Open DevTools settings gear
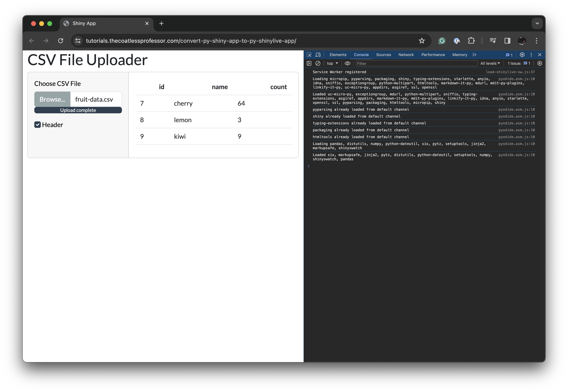568x392 pixels. point(522,55)
